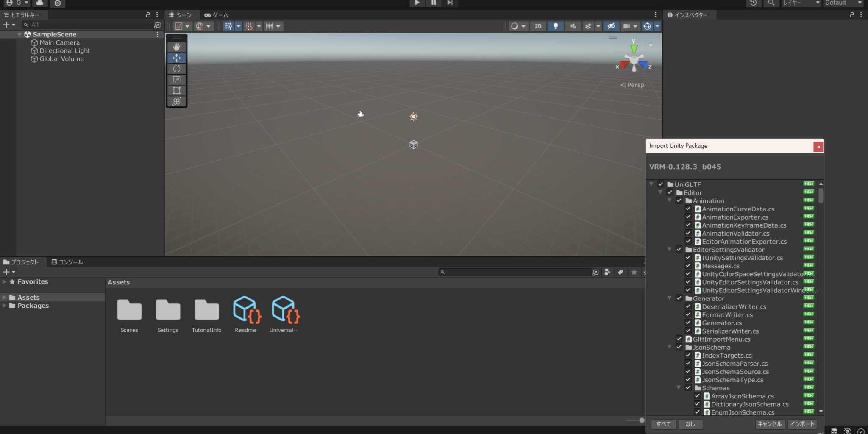Open draw mode shading dropdown
This screenshot has height=434, width=868.
(518, 26)
